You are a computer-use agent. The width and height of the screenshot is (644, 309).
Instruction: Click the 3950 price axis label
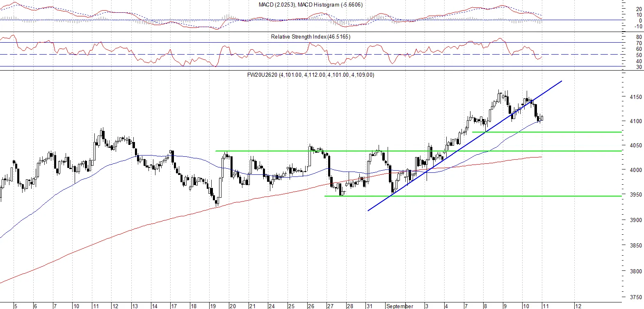[636, 195]
